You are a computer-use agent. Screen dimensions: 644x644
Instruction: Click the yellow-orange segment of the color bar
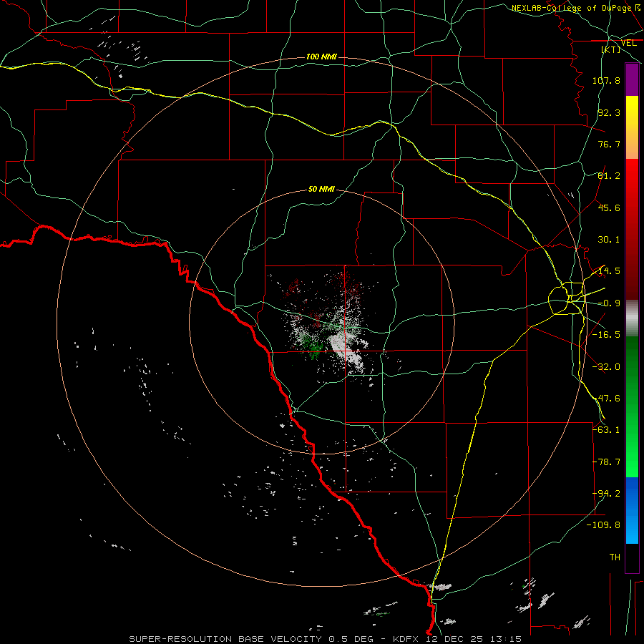tap(632, 127)
